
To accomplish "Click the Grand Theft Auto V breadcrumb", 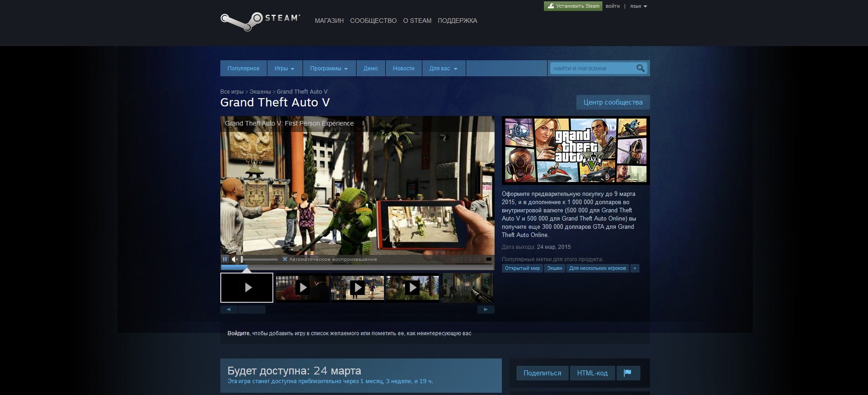I will [x=302, y=92].
